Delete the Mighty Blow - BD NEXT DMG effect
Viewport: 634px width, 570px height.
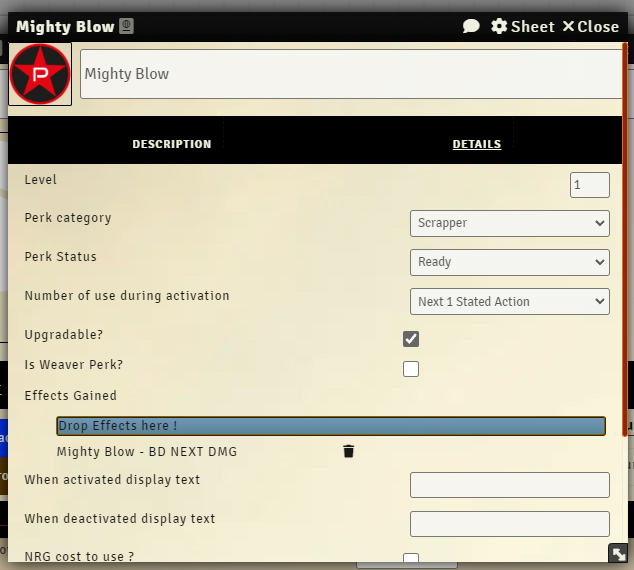(348, 452)
